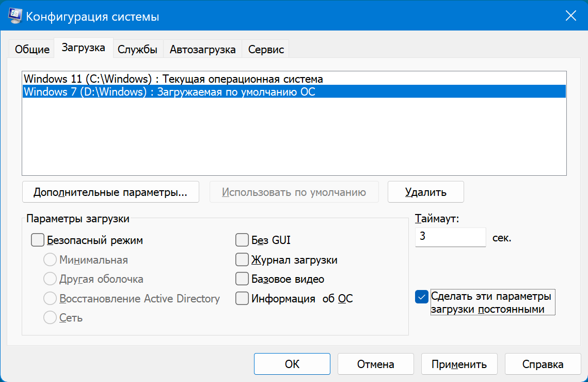Select the Windows 7 (D:\Windows) boot entry
The width and height of the screenshot is (588, 382).
point(294,91)
